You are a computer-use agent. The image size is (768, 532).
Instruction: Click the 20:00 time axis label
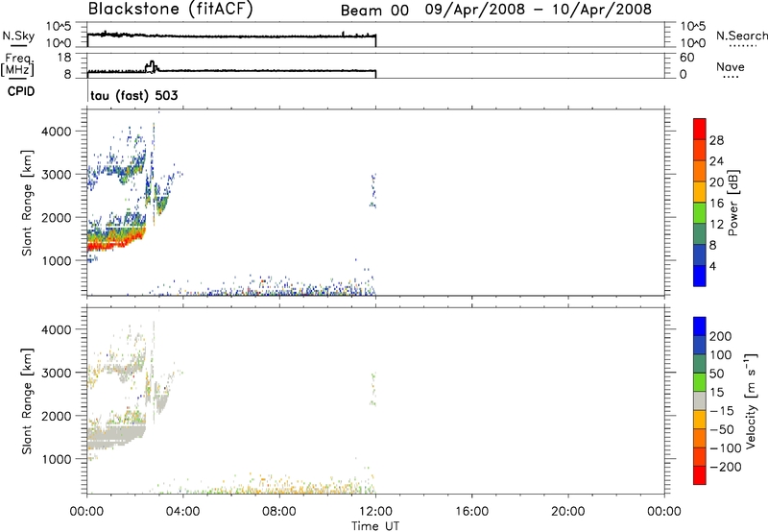coord(568,512)
